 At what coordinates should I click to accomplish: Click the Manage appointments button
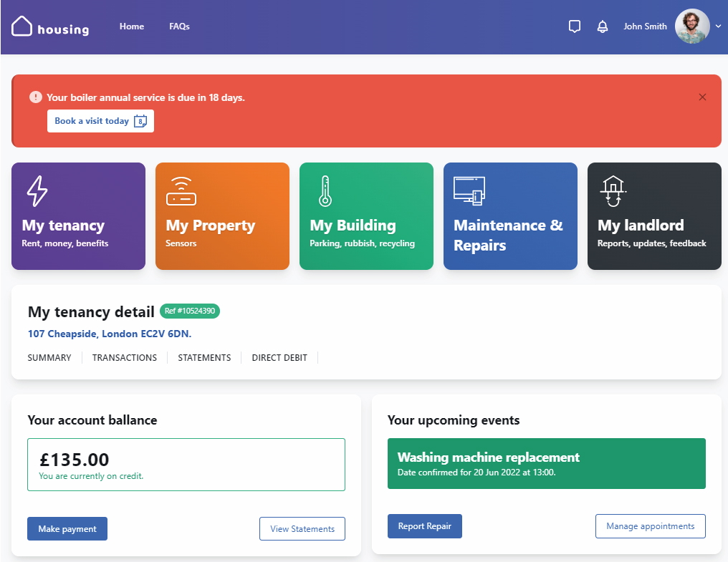650,526
